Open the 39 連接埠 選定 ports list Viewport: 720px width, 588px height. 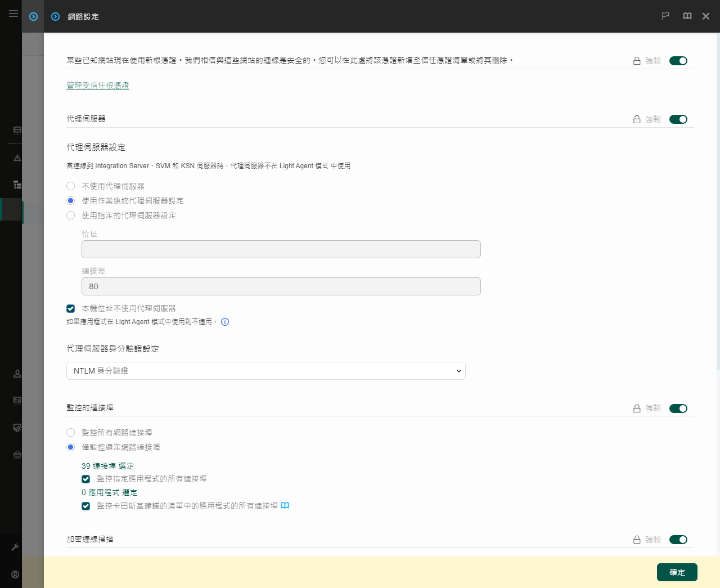pyautogui.click(x=106, y=466)
